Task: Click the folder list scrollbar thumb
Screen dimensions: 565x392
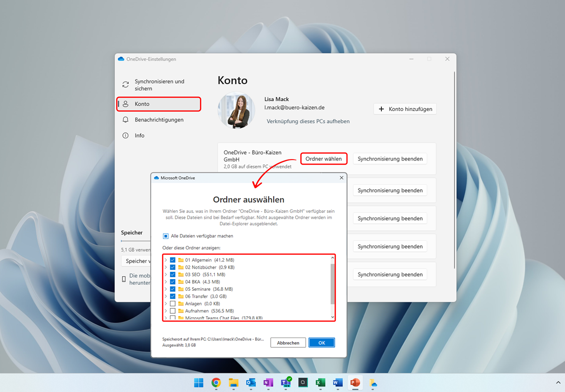Action: point(333,284)
